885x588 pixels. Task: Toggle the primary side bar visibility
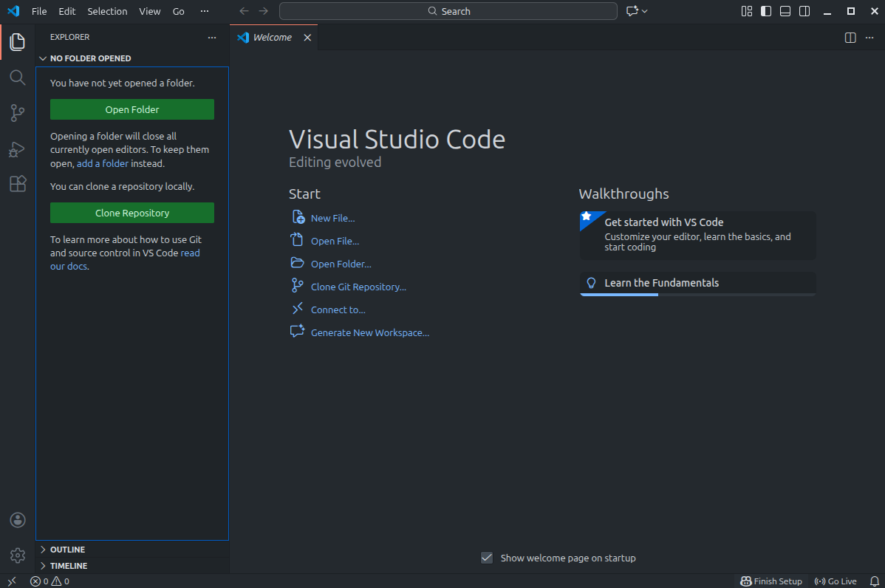click(765, 11)
